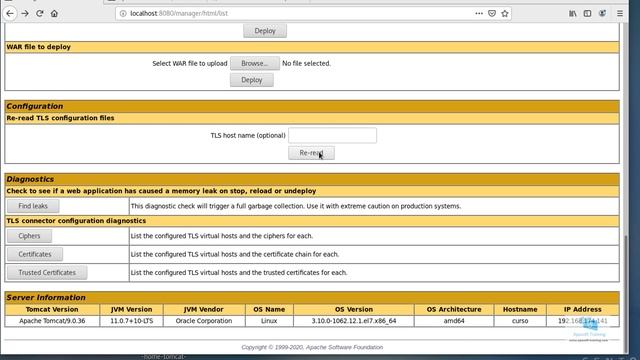Image resolution: width=640 pixels, height=360 pixels.
Task: Click the OS Architecture column header
Action: click(x=454, y=309)
